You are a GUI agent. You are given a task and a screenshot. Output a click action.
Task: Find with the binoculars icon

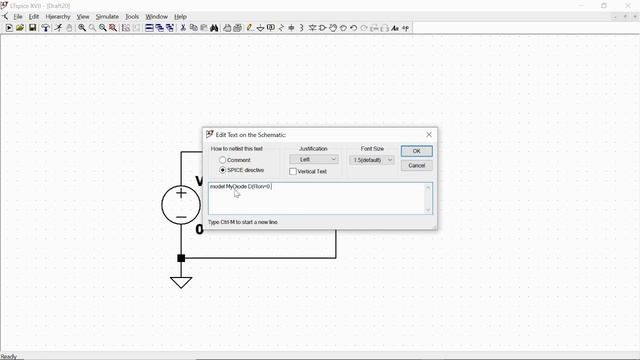[x=214, y=28]
